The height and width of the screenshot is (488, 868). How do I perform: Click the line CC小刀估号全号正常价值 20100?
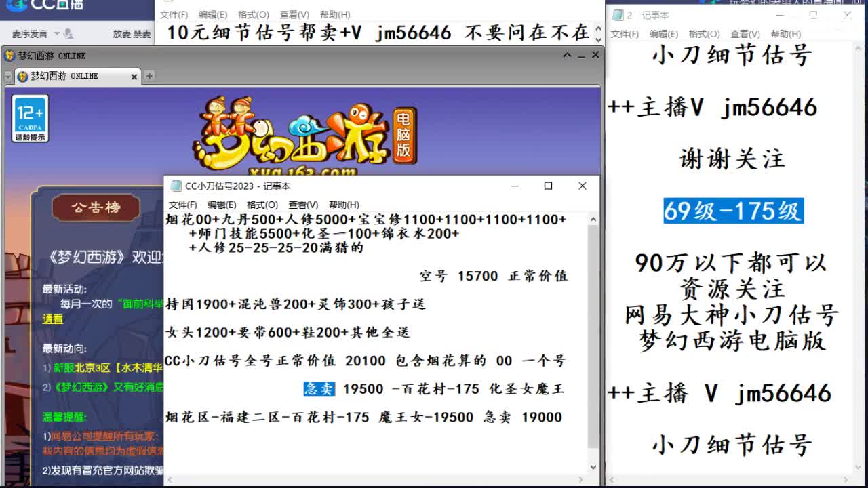pos(365,361)
